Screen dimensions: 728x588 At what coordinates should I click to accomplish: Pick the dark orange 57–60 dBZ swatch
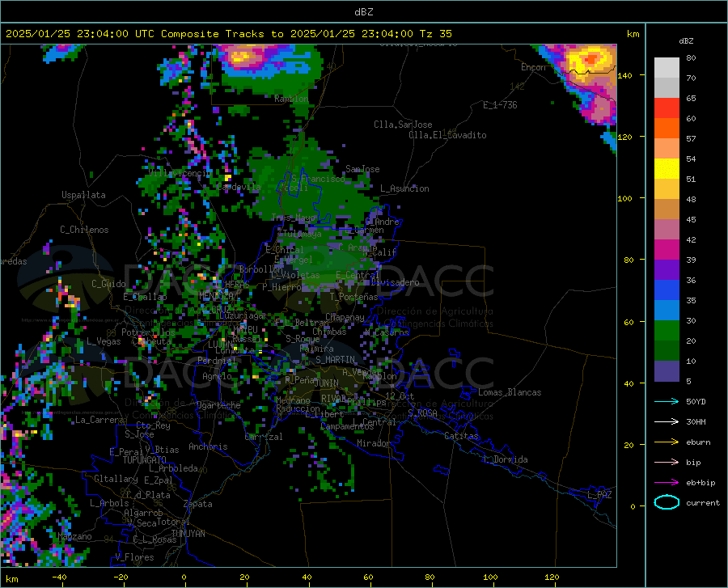[667, 129]
